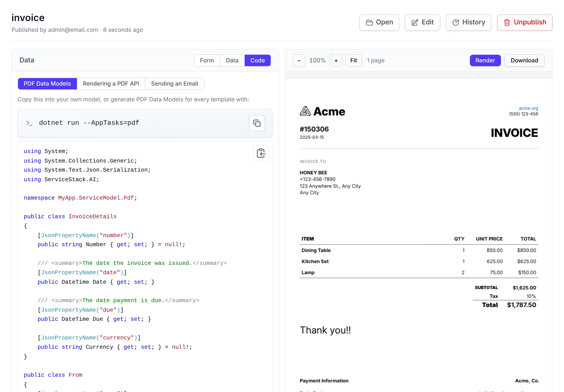564x392 pixels.
Task: Click the '1 page' count label
Action: tap(375, 60)
